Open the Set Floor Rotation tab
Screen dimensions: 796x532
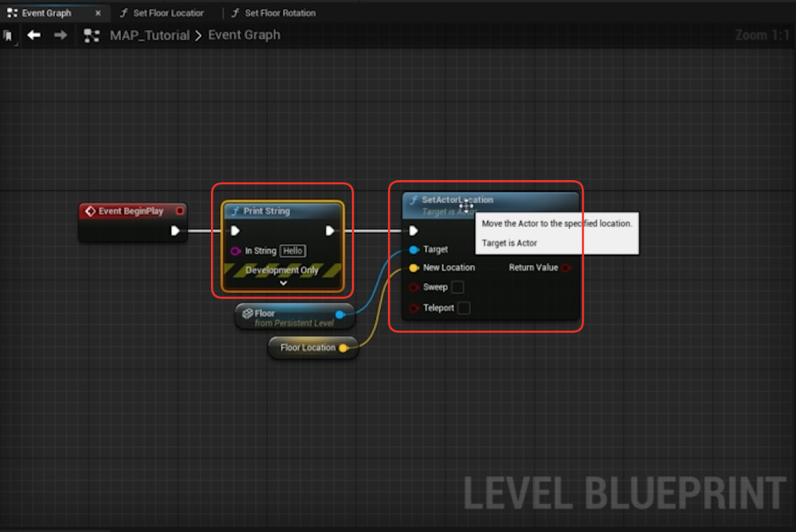click(281, 14)
